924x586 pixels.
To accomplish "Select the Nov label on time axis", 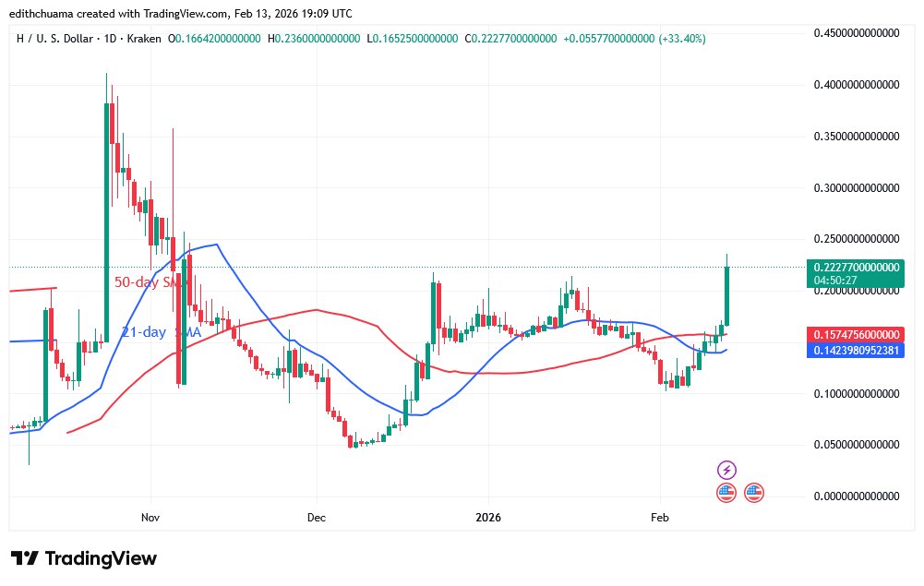I will pos(151,516).
